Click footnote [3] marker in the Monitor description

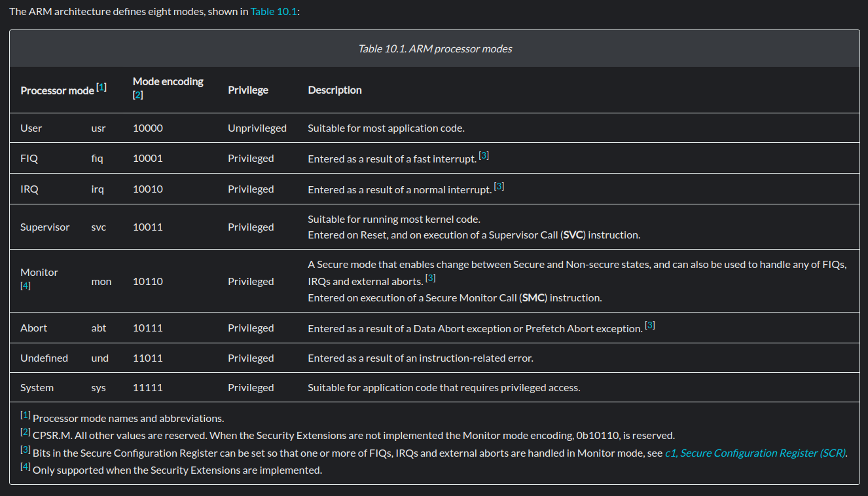[x=430, y=278]
